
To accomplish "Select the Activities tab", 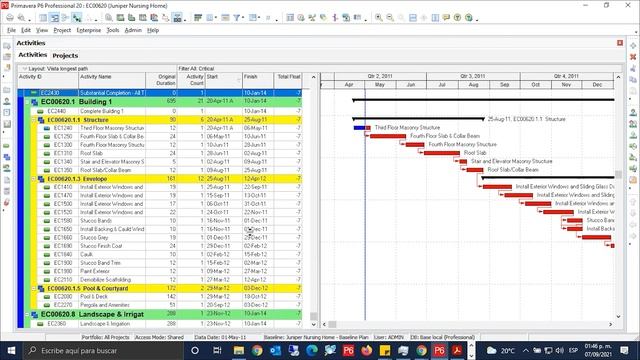I will point(33,55).
